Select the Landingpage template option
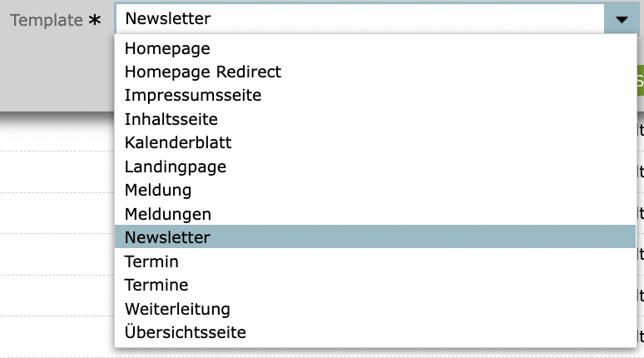This screenshot has width=644, height=358. pos(176,167)
